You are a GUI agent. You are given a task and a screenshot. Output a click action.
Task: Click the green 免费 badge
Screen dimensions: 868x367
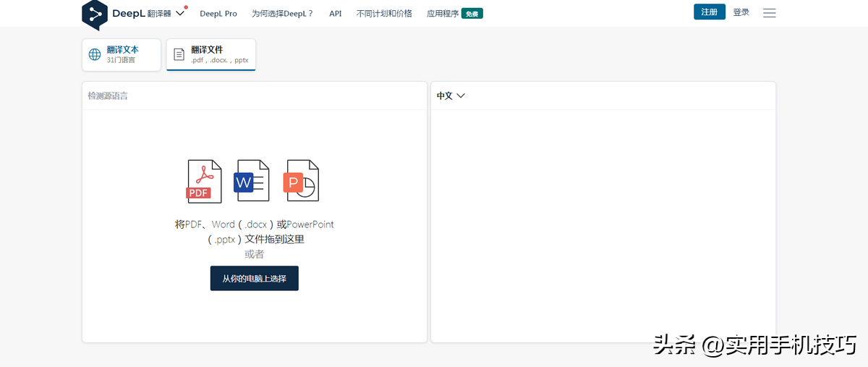point(472,14)
